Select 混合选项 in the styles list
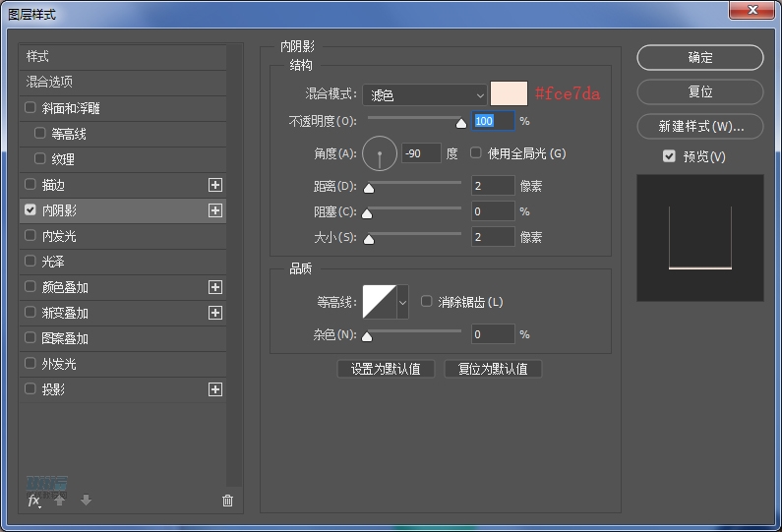The height and width of the screenshot is (532, 782). (49, 82)
